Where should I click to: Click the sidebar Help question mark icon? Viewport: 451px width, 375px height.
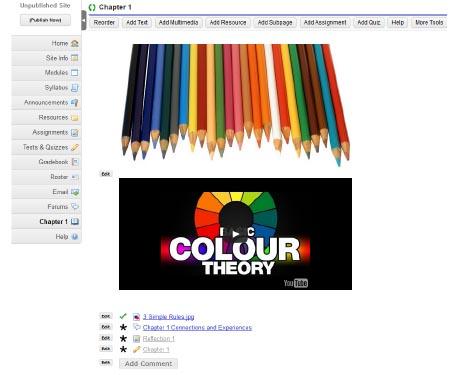tap(75, 237)
